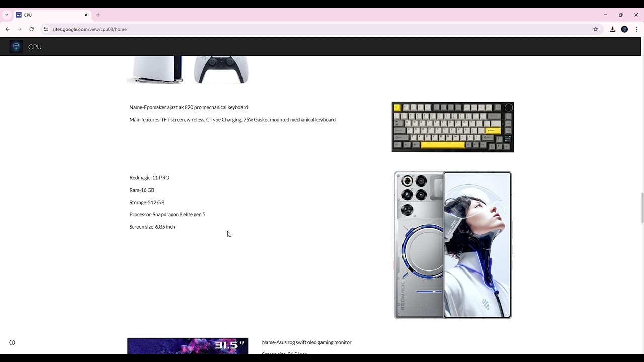The width and height of the screenshot is (644, 362).
Task: Click the CPU site logo icon
Action: pyautogui.click(x=16, y=47)
